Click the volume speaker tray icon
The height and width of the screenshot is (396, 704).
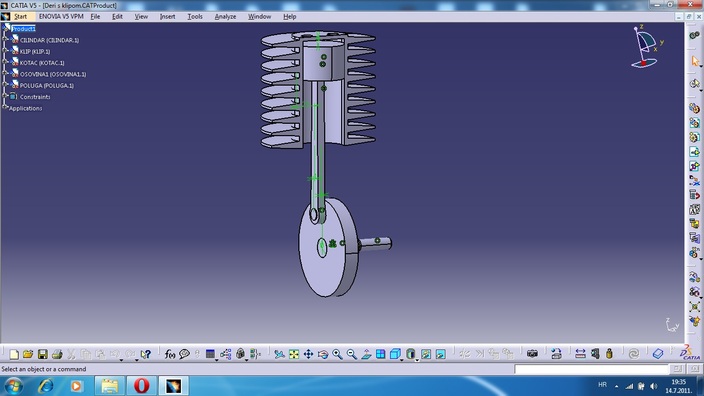(x=654, y=386)
